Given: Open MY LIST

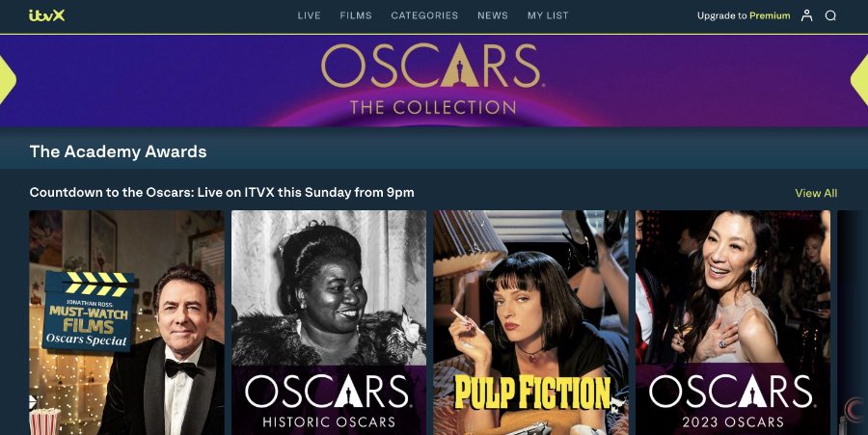Looking at the screenshot, I should click(x=548, y=15).
